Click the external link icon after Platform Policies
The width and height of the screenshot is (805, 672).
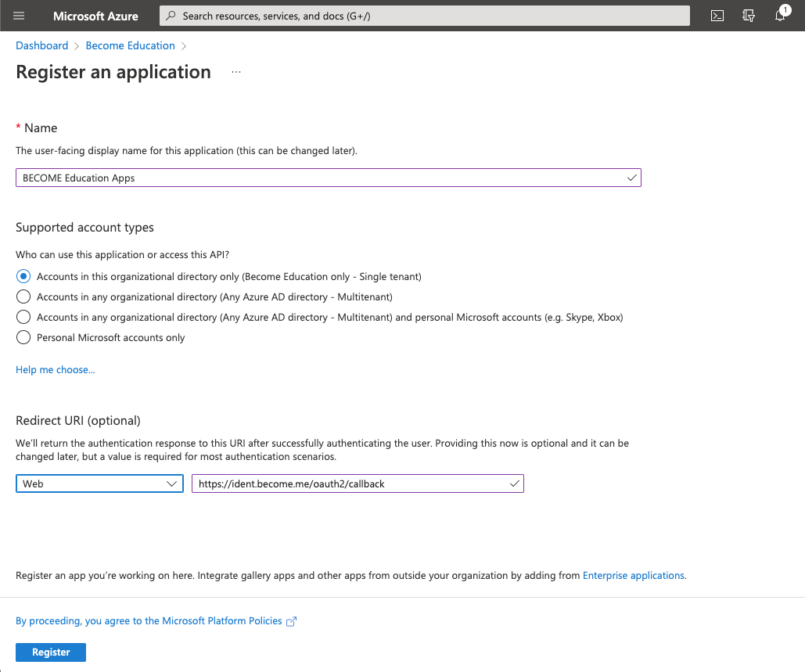click(291, 621)
